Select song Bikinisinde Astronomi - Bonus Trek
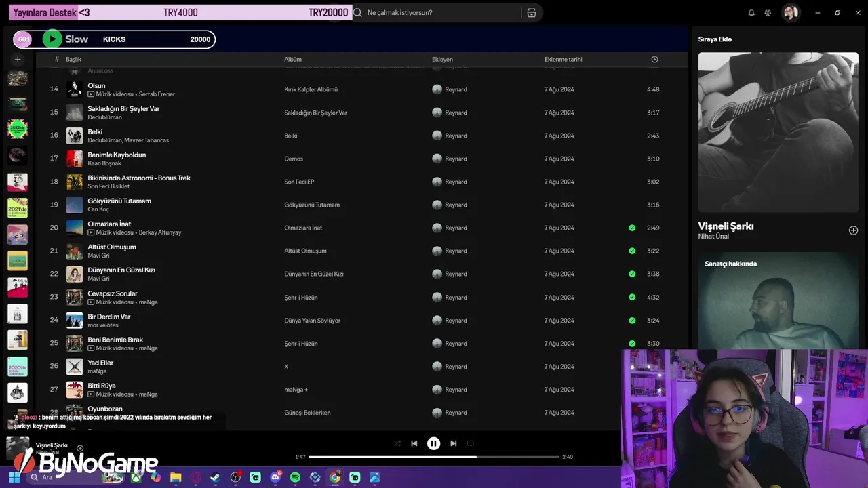 pyautogui.click(x=139, y=178)
